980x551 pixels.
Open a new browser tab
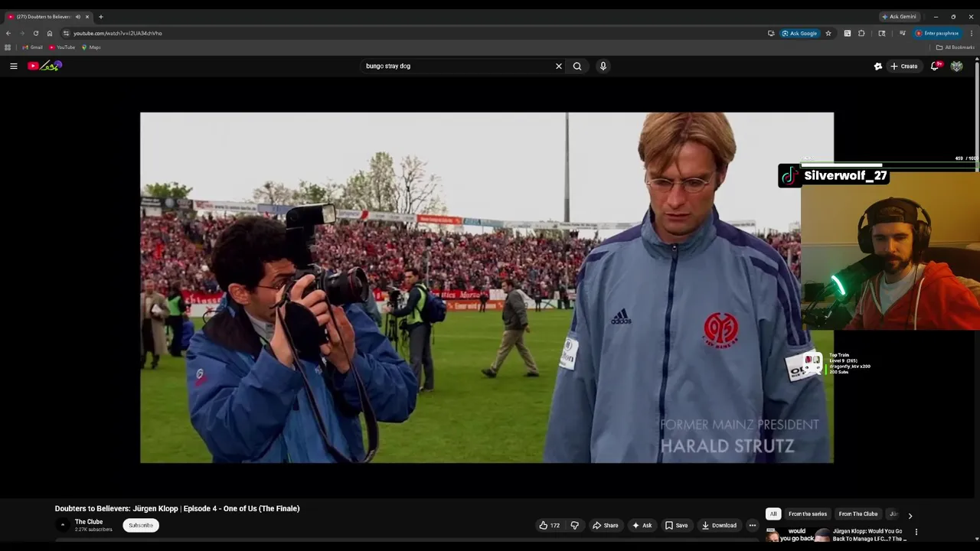pos(101,17)
